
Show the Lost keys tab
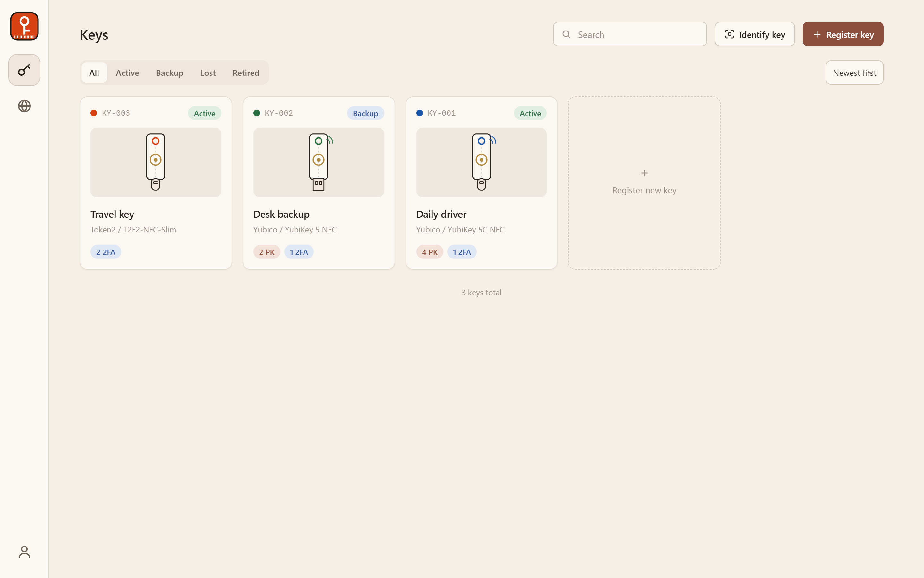[208, 73]
